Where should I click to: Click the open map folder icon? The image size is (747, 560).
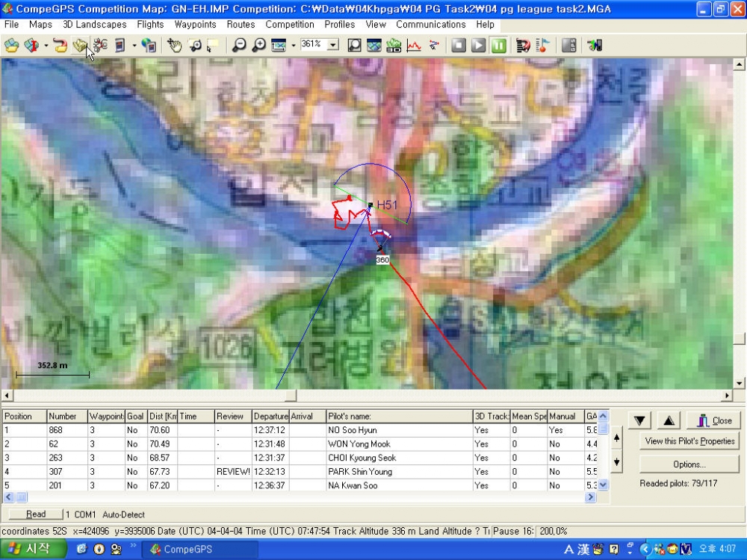[x=11, y=46]
